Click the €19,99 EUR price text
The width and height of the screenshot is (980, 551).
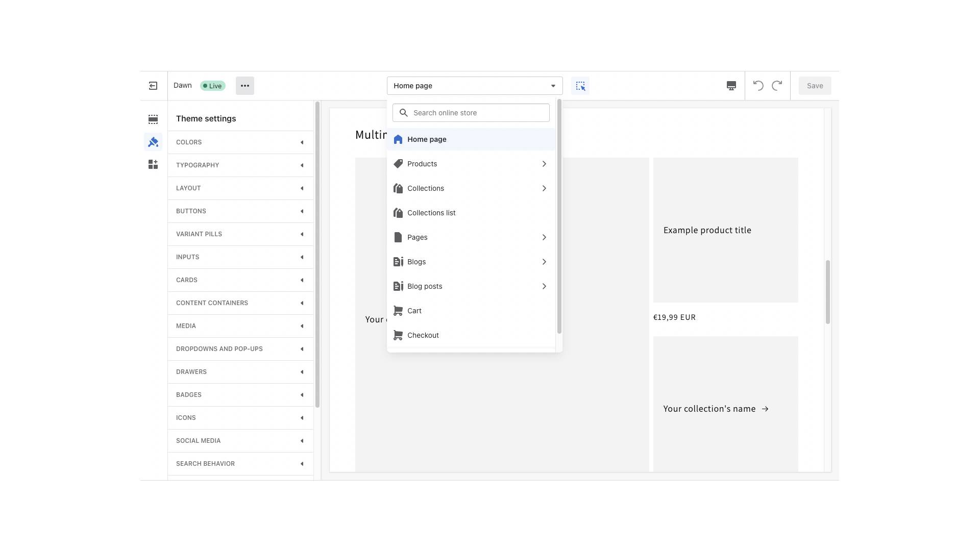tap(674, 317)
